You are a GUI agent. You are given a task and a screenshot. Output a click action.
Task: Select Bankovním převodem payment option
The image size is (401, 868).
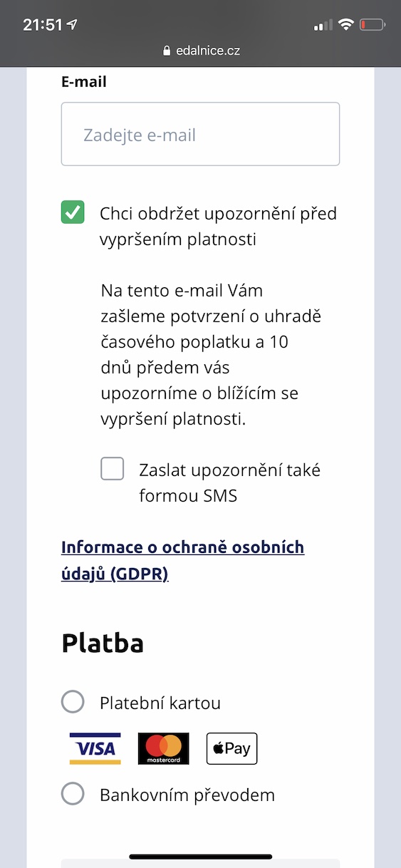click(x=73, y=793)
